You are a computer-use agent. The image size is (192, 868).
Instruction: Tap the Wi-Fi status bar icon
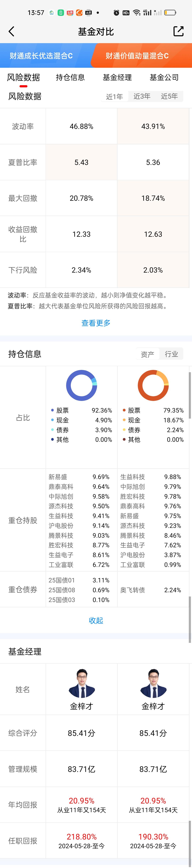(137, 13)
